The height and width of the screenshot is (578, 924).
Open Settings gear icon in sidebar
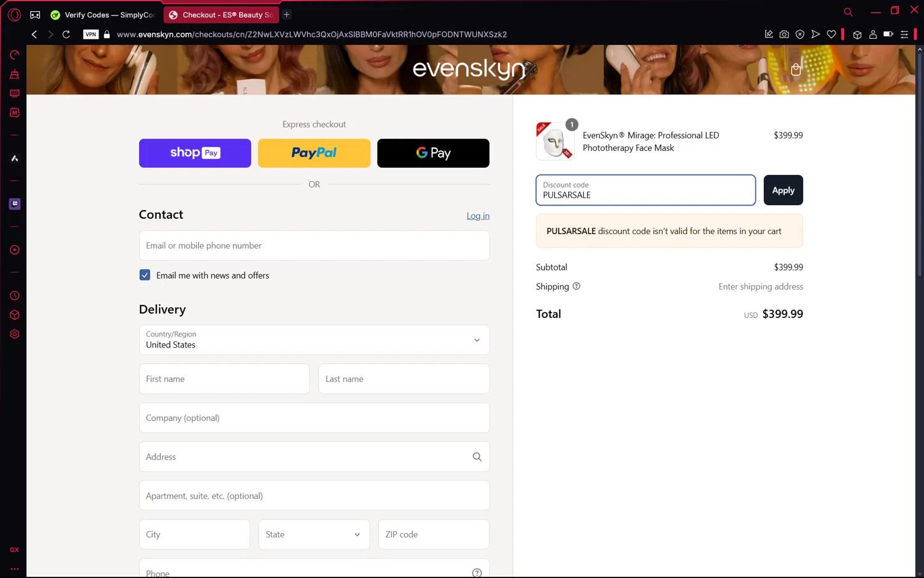pos(15,334)
